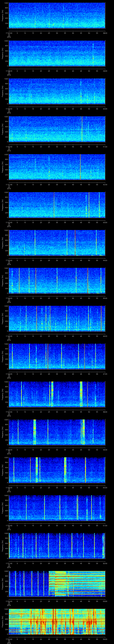Select the spectrogram panel starting at 17:37:00

point(57,16)
